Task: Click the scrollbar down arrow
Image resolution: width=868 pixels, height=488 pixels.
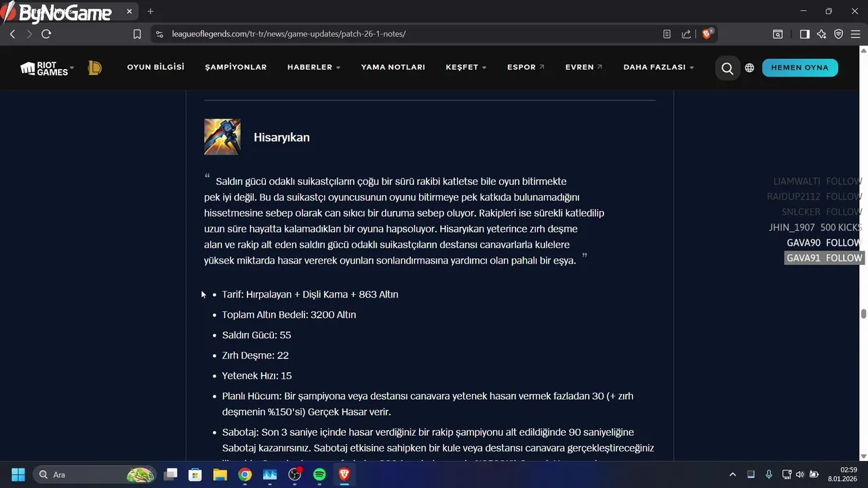Action: tap(863, 456)
